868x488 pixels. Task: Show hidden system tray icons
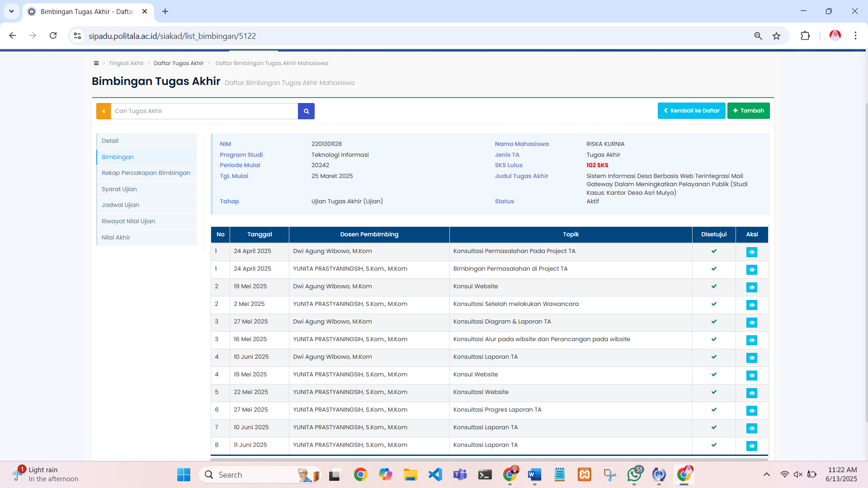(x=766, y=474)
